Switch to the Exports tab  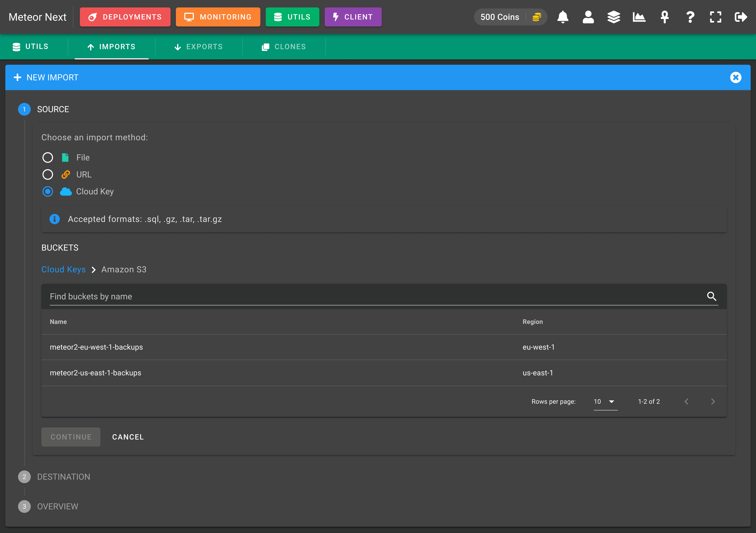(199, 47)
